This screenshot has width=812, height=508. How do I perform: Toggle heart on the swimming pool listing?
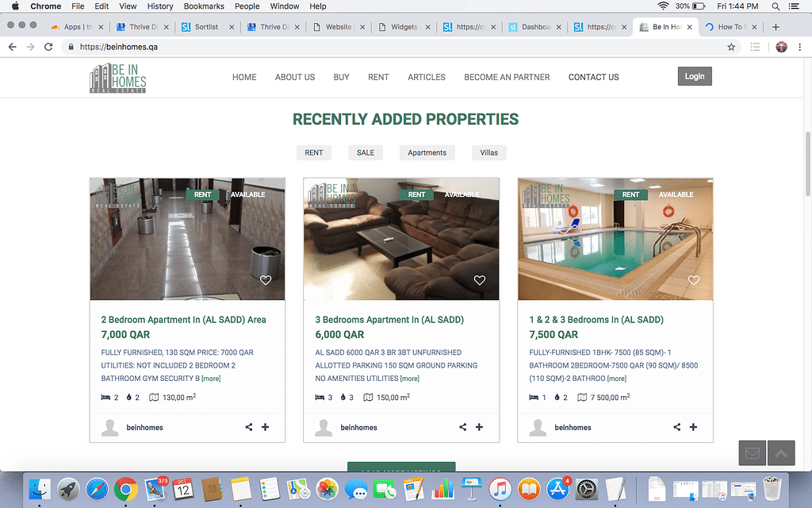pyautogui.click(x=694, y=280)
